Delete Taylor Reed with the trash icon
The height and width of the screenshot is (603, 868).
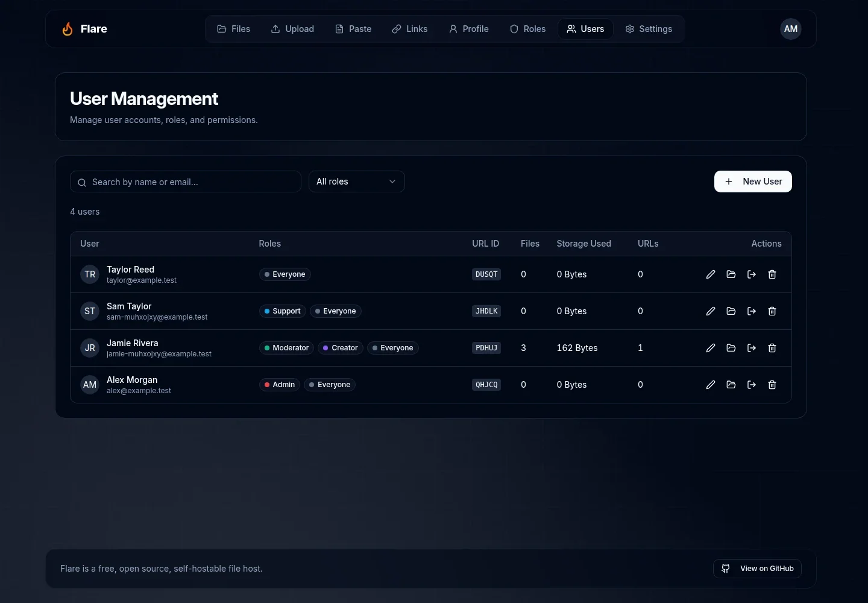(x=772, y=274)
